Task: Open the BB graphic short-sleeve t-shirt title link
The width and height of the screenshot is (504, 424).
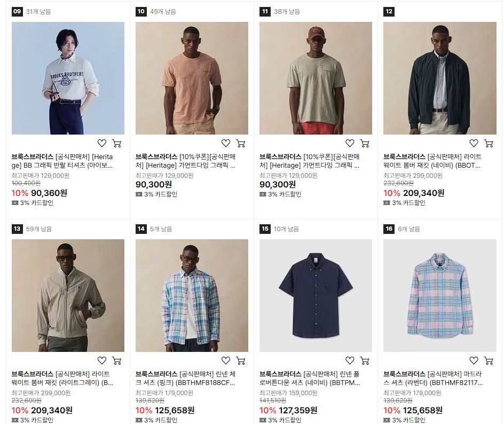Action: 62,161
